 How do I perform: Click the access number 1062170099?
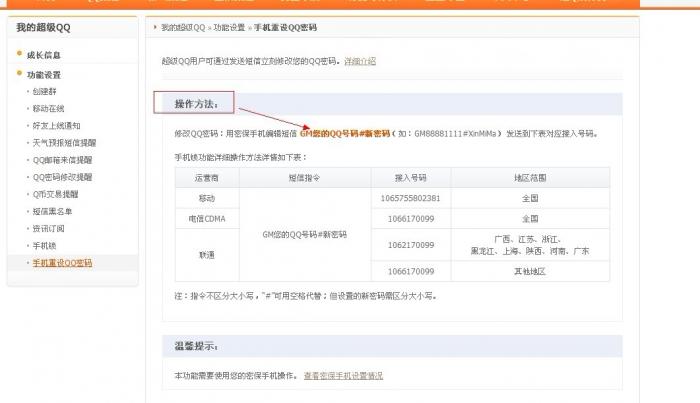pos(411,245)
